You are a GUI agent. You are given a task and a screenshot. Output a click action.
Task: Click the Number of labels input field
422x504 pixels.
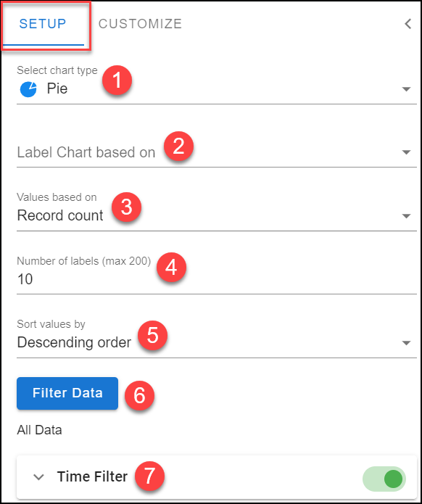(217, 279)
